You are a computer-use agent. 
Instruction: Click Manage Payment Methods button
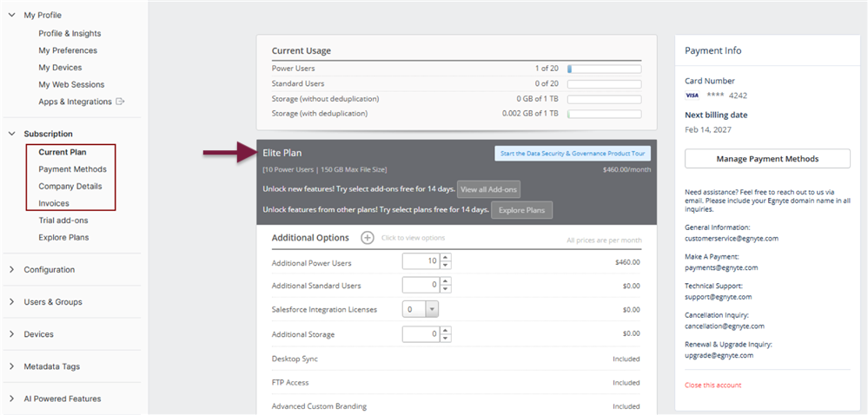[767, 159]
